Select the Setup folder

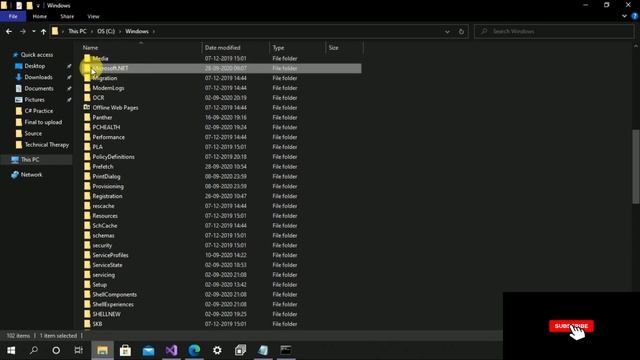99,284
